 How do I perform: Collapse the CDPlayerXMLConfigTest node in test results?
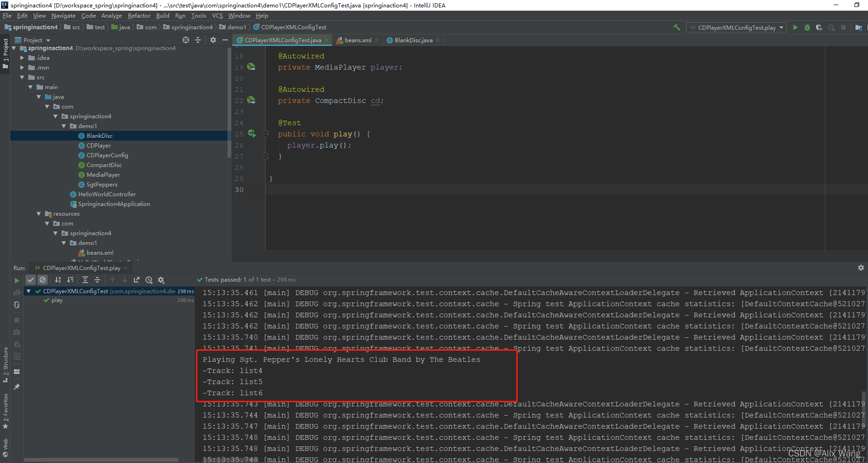(x=29, y=291)
